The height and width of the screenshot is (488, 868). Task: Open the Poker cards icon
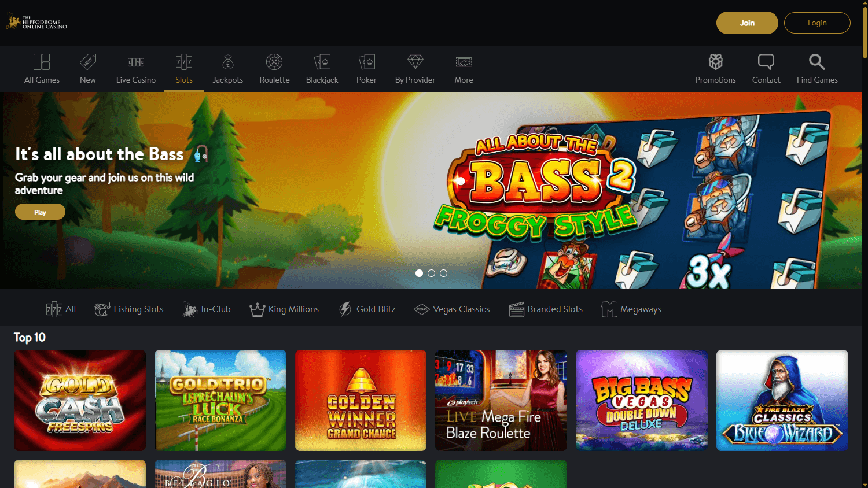click(367, 62)
